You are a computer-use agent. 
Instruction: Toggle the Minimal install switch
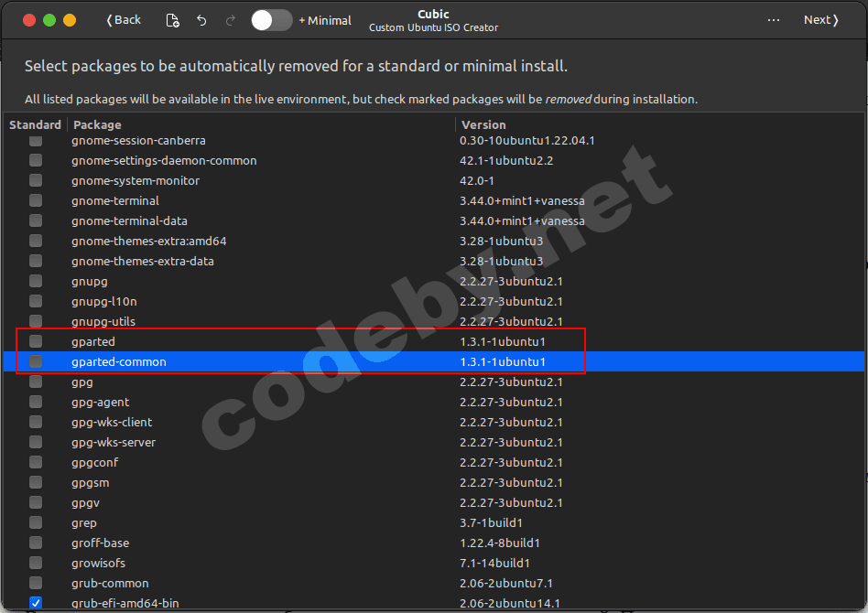click(271, 20)
